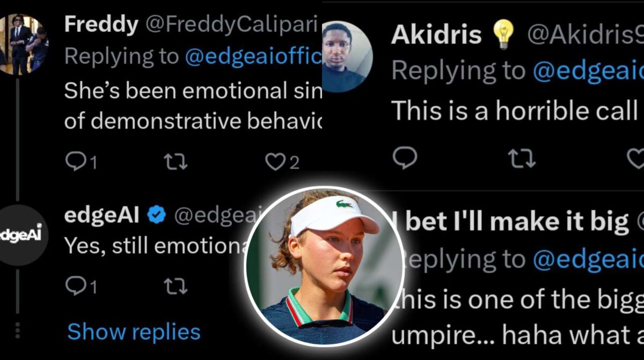Open the circular tennis player photo
The width and height of the screenshot is (644, 360).
point(324,267)
